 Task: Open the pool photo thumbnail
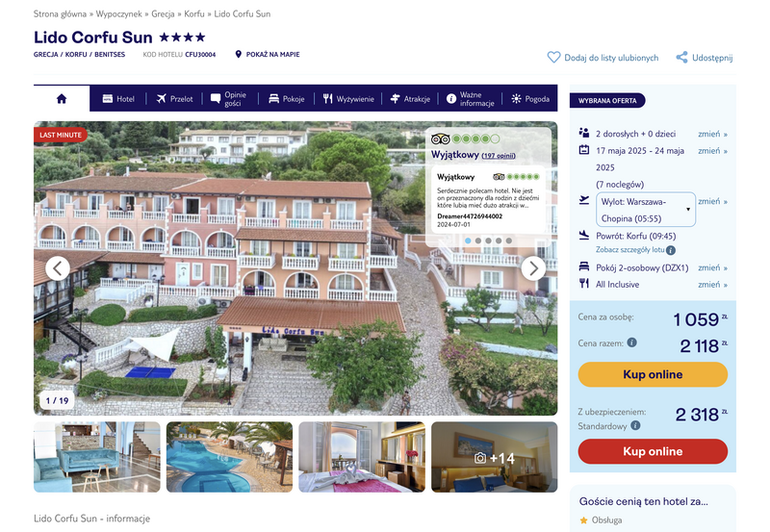point(229,457)
